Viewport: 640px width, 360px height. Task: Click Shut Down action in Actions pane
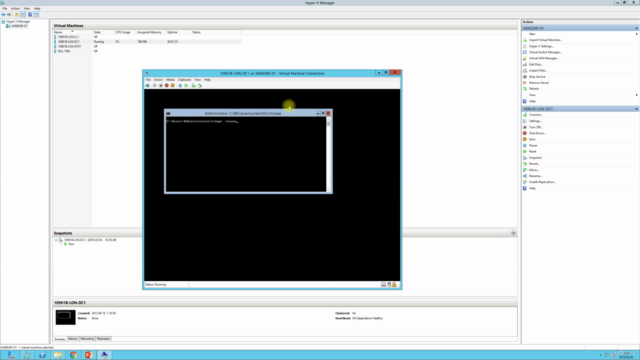tap(537, 133)
